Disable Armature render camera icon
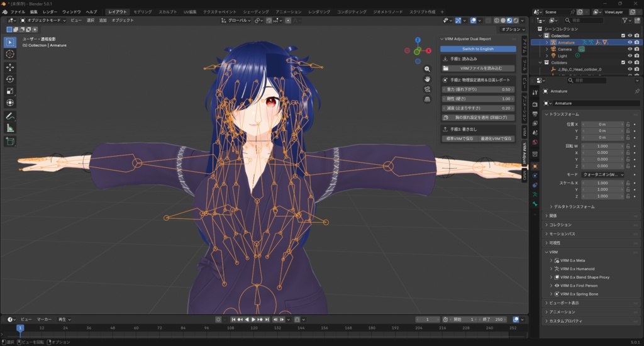The width and height of the screenshot is (644, 346). 636,42
